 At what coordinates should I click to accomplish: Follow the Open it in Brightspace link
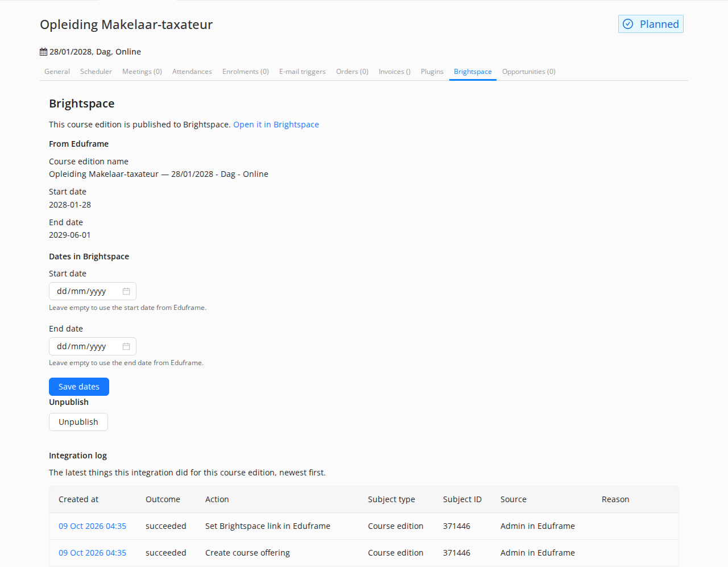click(x=276, y=125)
